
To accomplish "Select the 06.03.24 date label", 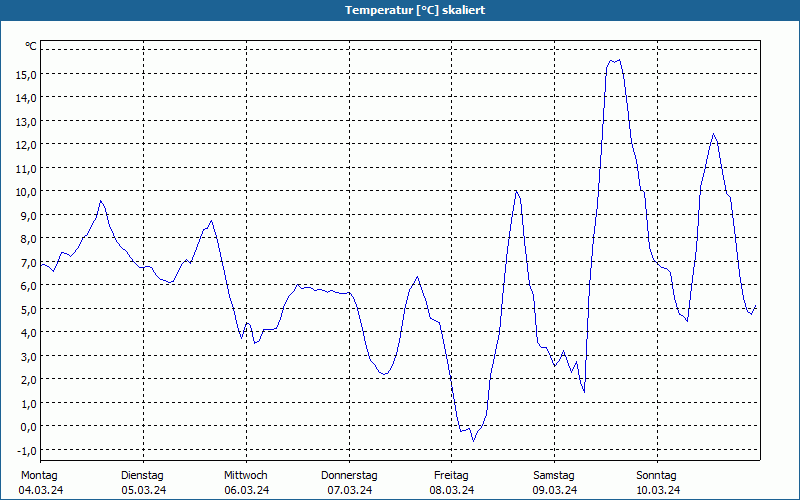I will pos(246,490).
